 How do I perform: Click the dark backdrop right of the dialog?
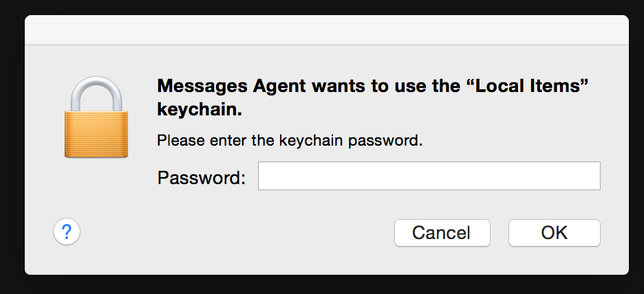636,144
